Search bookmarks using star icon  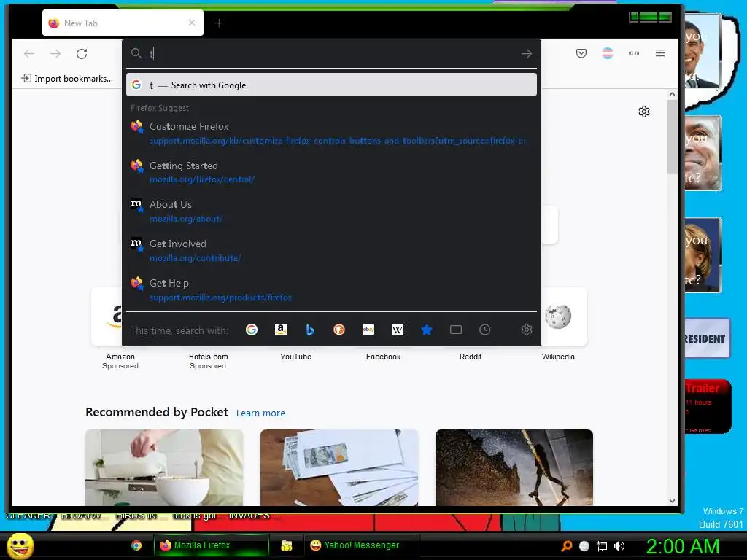click(427, 330)
